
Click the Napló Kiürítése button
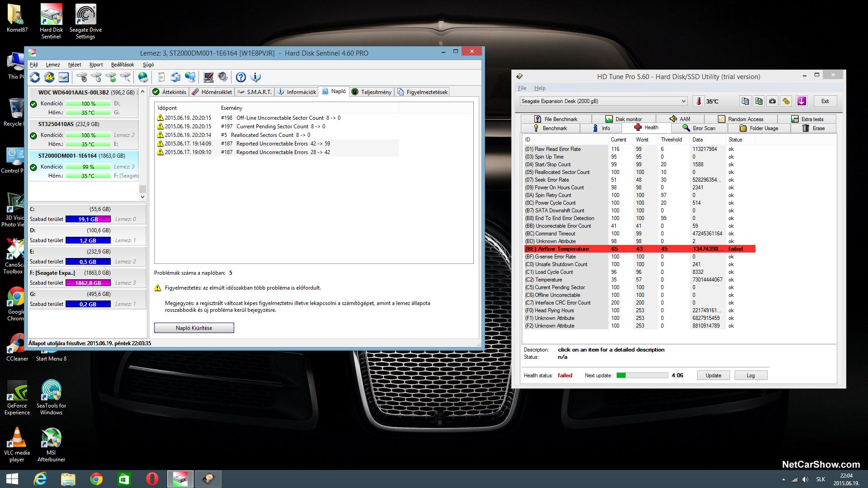tap(194, 328)
